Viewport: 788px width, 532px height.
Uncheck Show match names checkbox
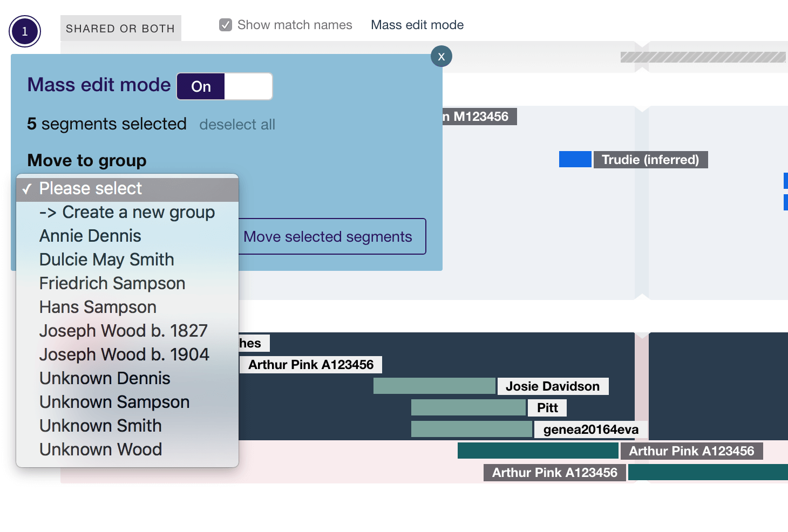226,25
